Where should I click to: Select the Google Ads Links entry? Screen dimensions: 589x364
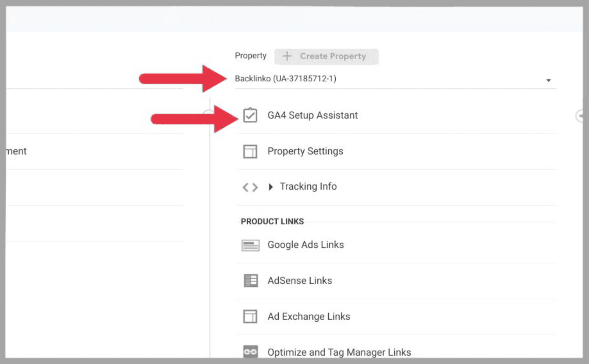[306, 245]
